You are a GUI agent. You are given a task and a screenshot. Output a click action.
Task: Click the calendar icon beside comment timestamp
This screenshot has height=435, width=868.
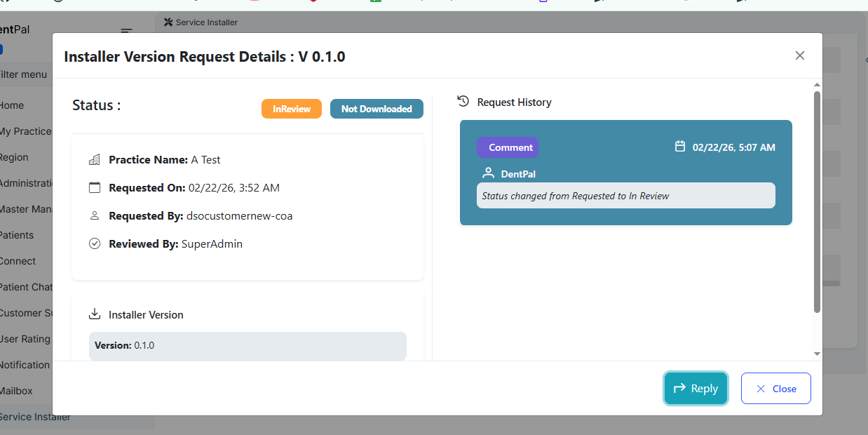coord(679,147)
